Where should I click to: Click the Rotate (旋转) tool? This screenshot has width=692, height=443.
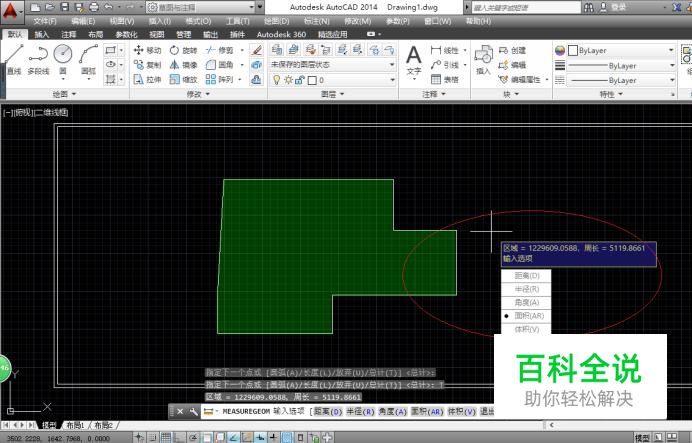click(x=183, y=50)
